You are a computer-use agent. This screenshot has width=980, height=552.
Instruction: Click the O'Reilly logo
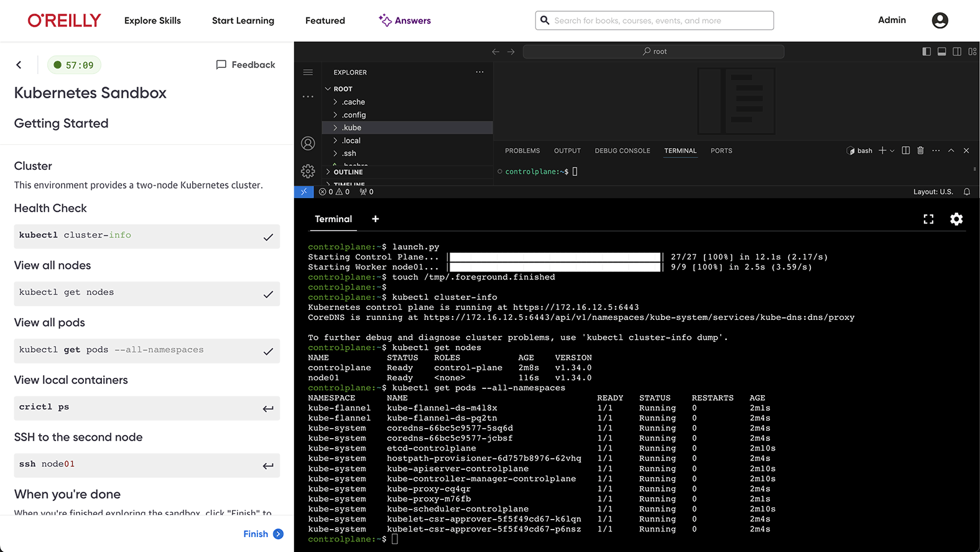point(64,21)
